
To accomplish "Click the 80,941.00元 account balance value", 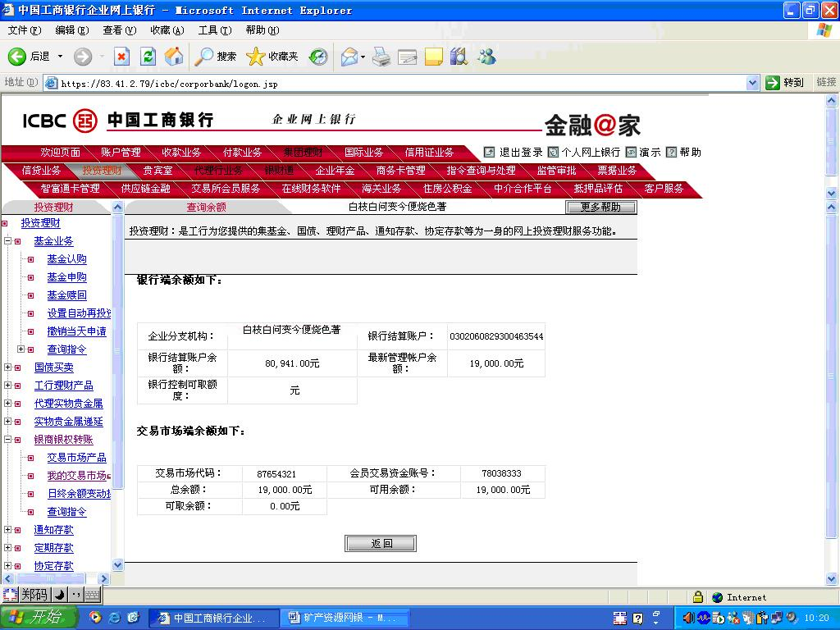I will click(292, 363).
